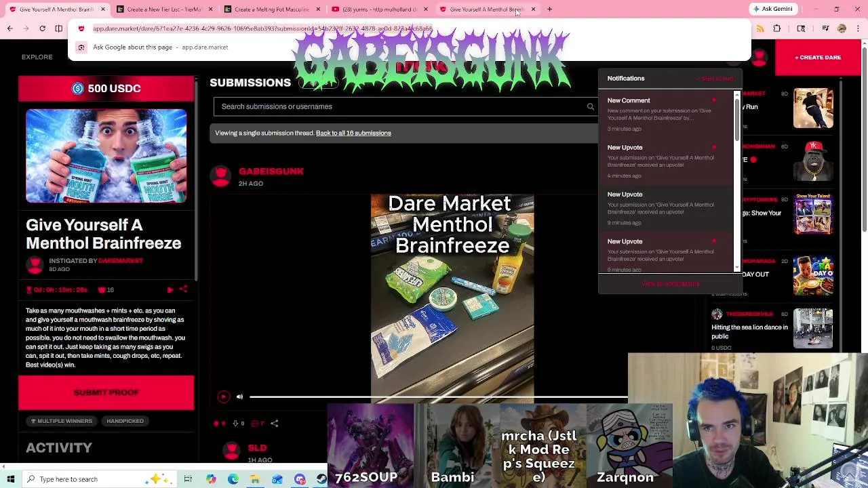
Task: Click the Ask Gemini button
Action: click(772, 9)
